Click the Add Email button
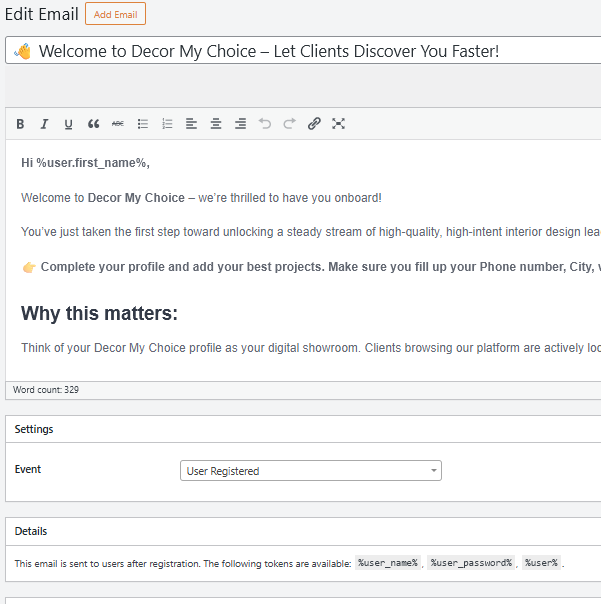The height and width of the screenshot is (604, 601). [116, 14]
